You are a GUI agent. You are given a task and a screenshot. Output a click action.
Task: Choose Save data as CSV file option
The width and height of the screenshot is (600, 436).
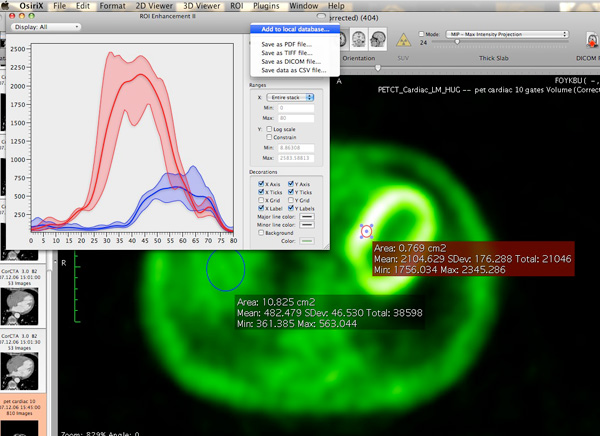[x=294, y=70]
